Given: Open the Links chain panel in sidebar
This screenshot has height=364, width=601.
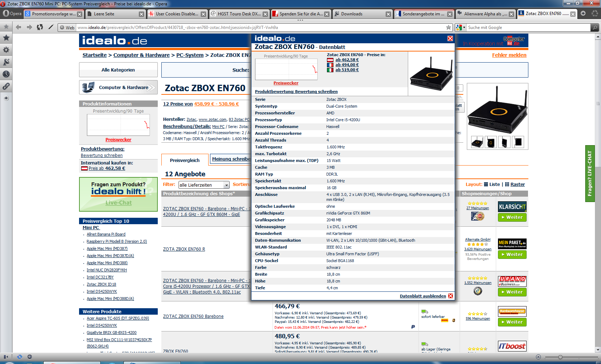Looking at the screenshot, I should click(x=6, y=86).
